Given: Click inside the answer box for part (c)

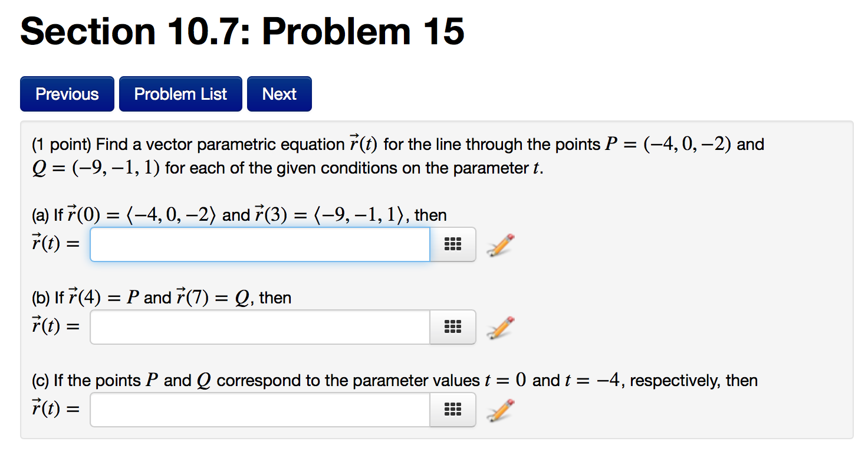Looking at the screenshot, I should 259,409.
